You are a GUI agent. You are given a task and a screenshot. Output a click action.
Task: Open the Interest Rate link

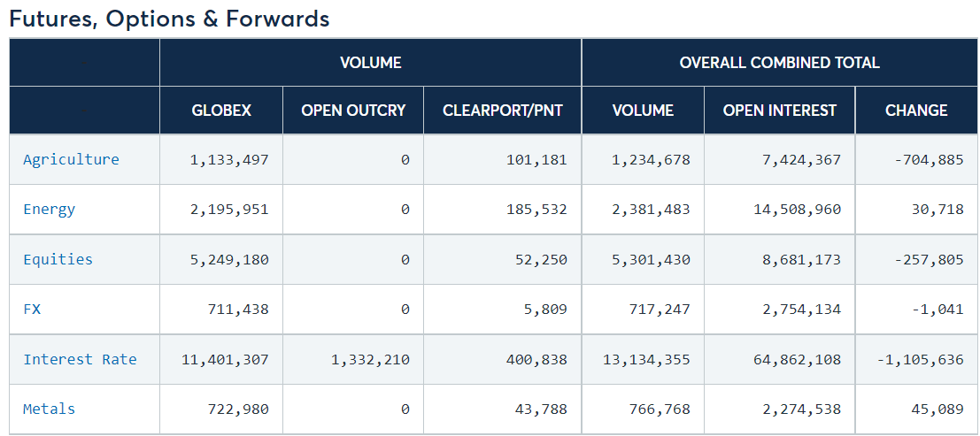point(80,359)
